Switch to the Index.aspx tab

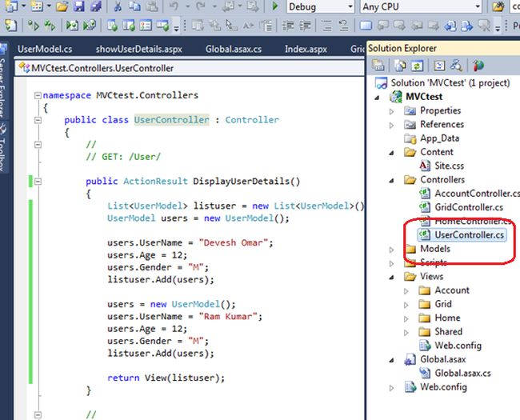[x=306, y=49]
